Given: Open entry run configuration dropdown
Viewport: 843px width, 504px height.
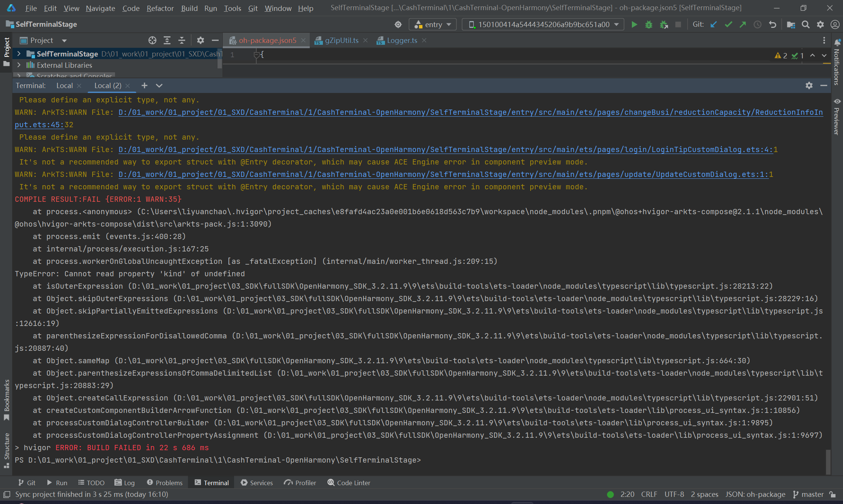Looking at the screenshot, I should click(x=432, y=24).
